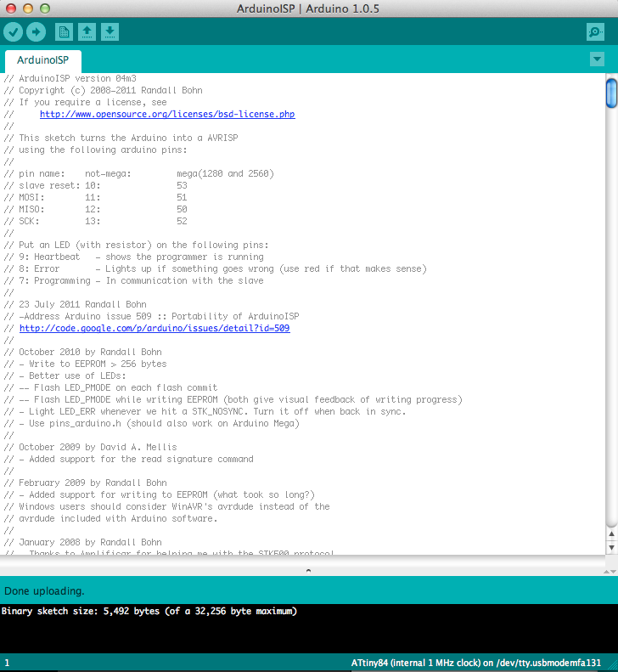This screenshot has width=618, height=672.
Task: Click 'October 2009 by David A. Mellis' line
Action: pyautogui.click(x=91, y=447)
